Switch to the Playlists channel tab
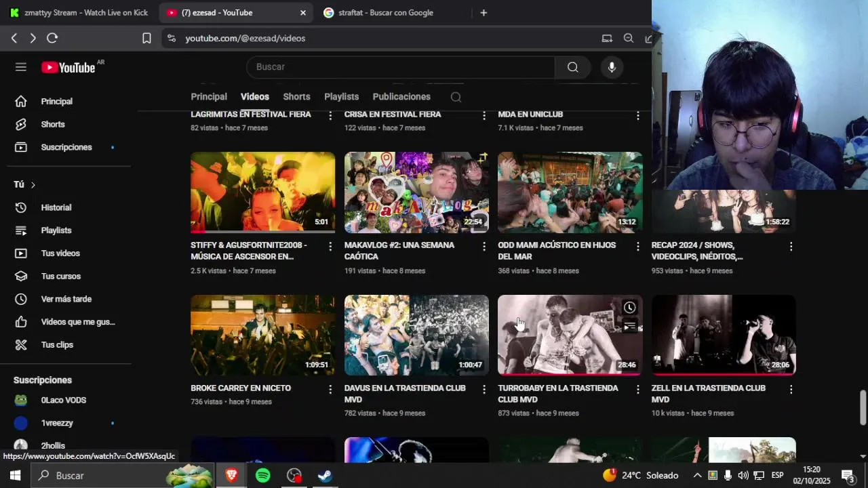 [341, 97]
